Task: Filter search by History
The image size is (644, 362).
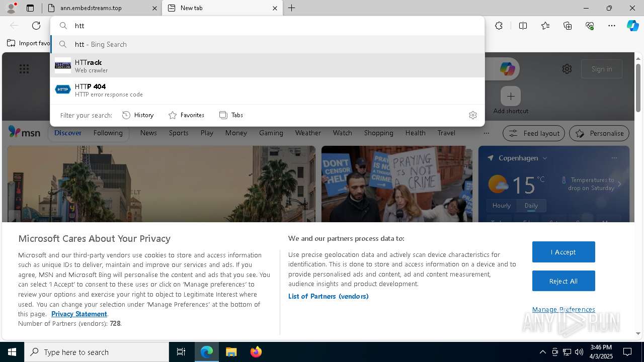Action: tap(138, 115)
